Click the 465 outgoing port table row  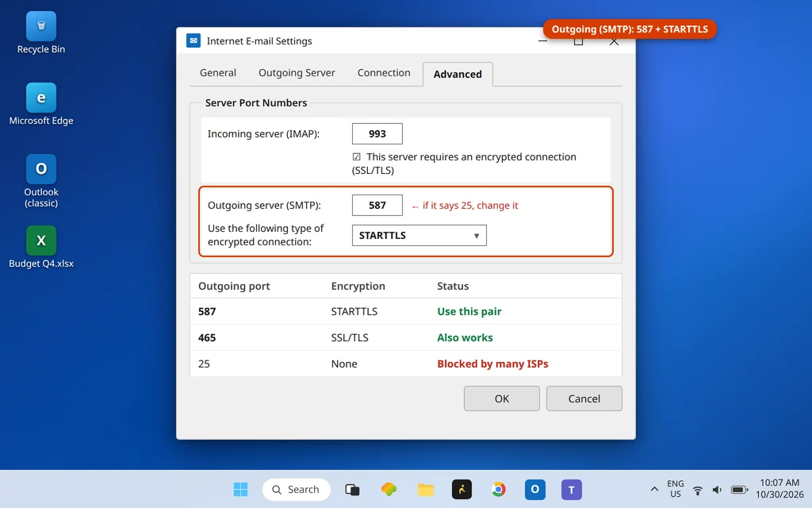[x=405, y=337]
